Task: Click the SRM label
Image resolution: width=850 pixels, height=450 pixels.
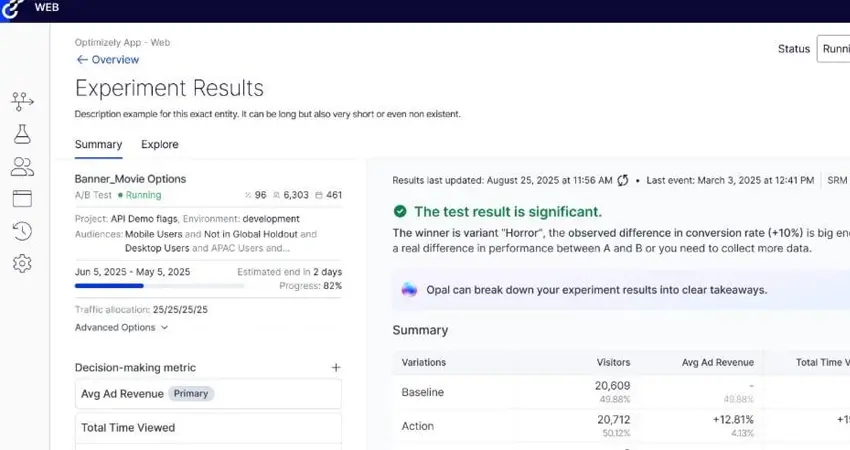Action: 837,180
